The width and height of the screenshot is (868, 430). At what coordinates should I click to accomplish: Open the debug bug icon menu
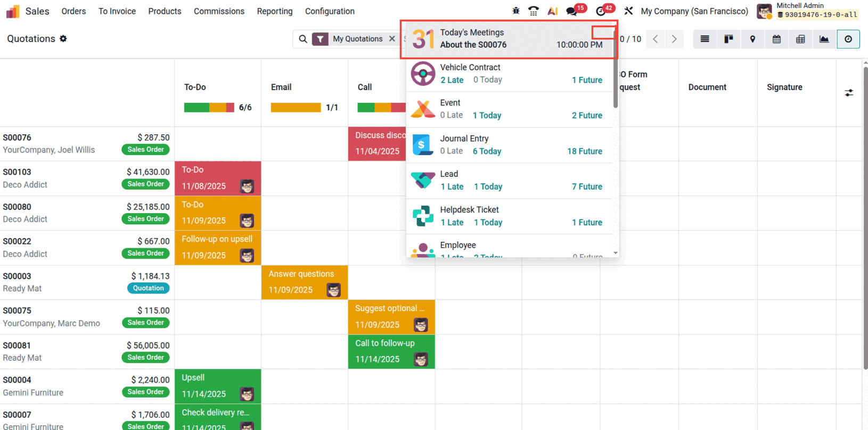[515, 11]
